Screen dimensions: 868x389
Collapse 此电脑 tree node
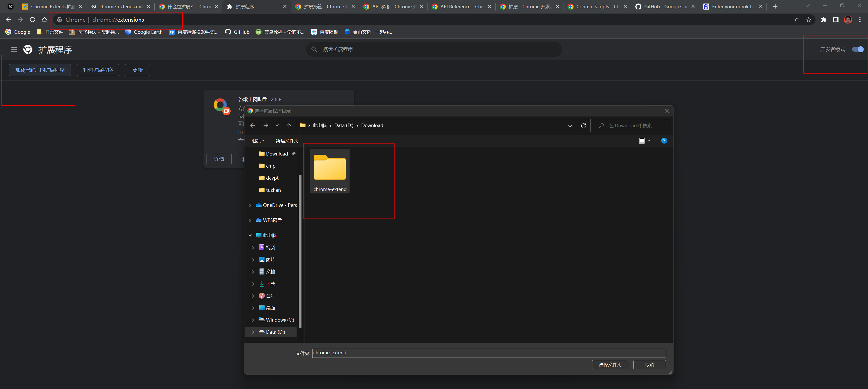coord(250,236)
